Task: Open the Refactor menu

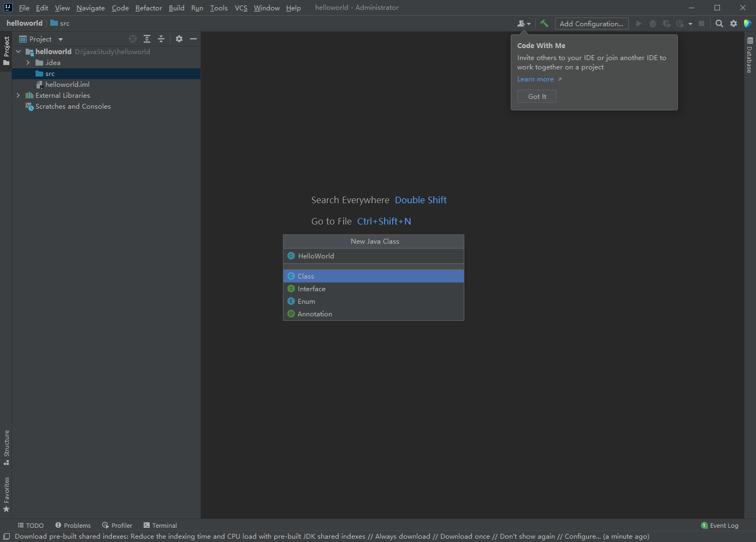Action: (149, 8)
